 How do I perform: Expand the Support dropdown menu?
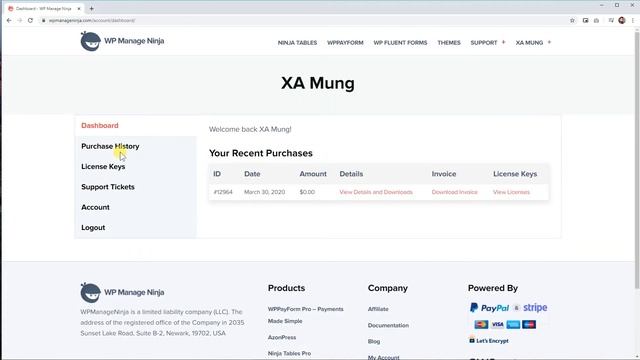488,42
